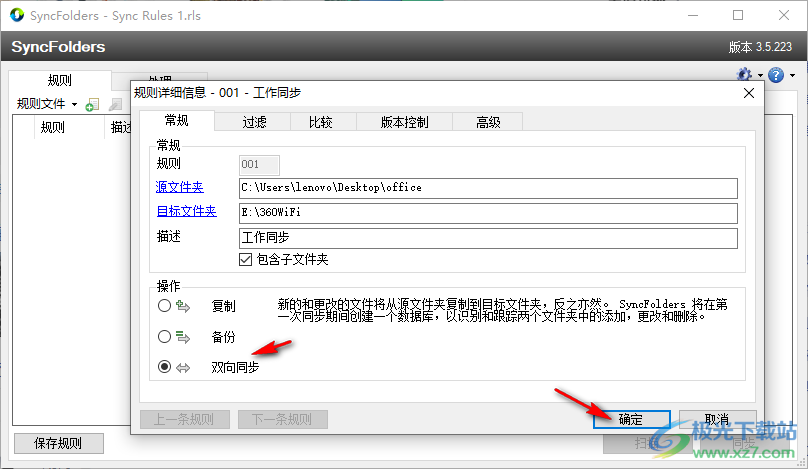Select the 双向同步 radio button
Screen dimensions: 808x469
[164, 366]
